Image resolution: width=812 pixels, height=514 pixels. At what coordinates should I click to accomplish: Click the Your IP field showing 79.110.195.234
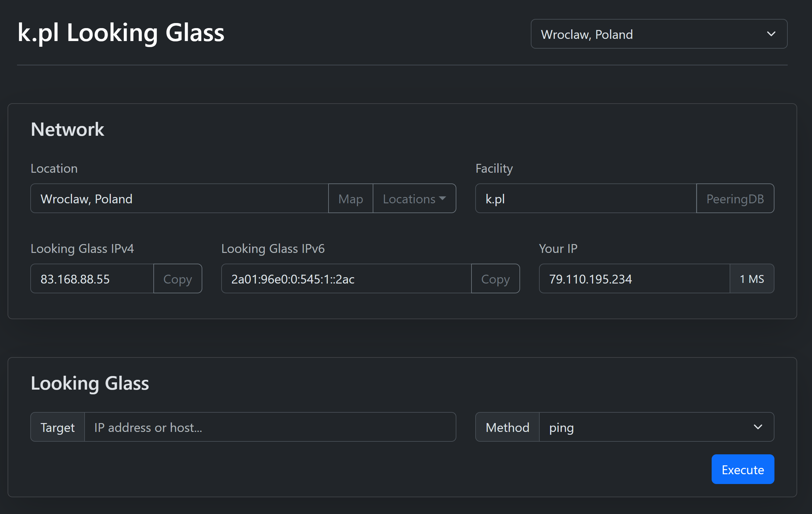[x=634, y=279]
